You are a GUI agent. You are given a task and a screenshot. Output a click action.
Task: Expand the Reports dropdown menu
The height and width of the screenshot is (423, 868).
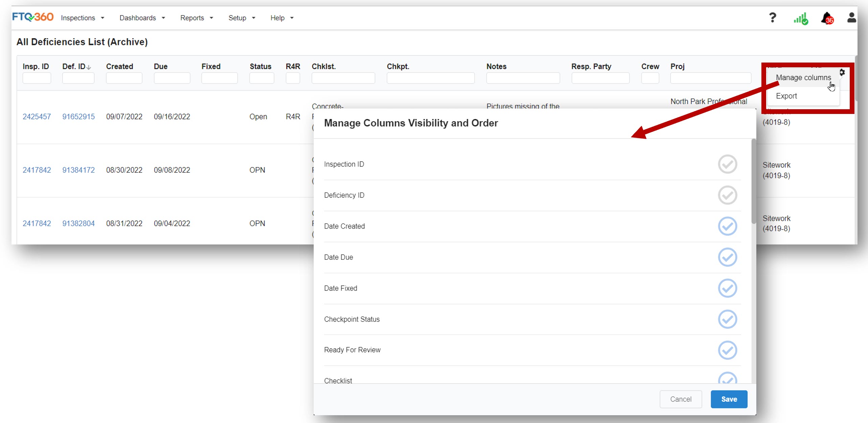point(197,18)
